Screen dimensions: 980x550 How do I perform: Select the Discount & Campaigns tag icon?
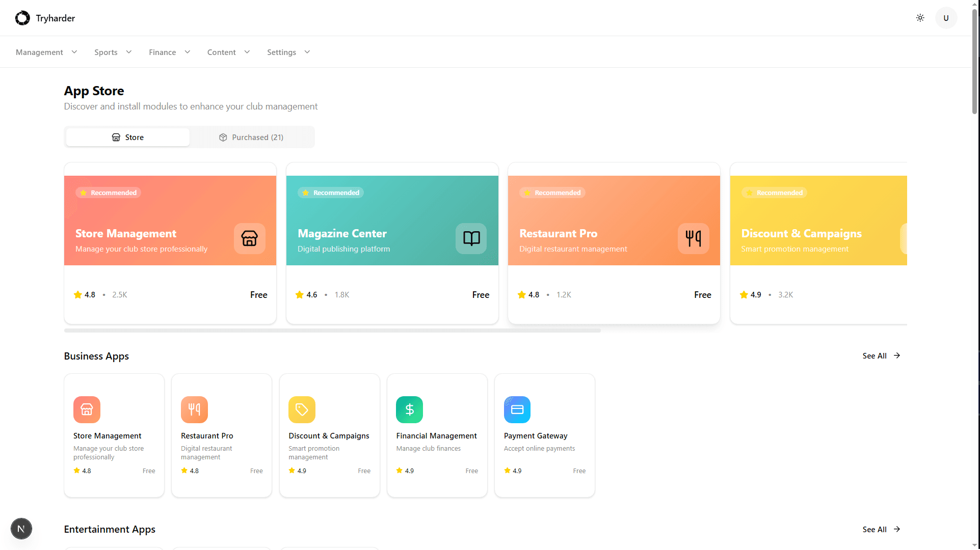click(302, 409)
